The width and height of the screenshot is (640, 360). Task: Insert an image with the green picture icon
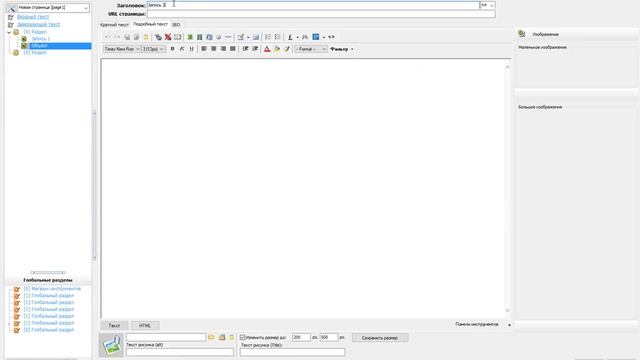pos(190,37)
